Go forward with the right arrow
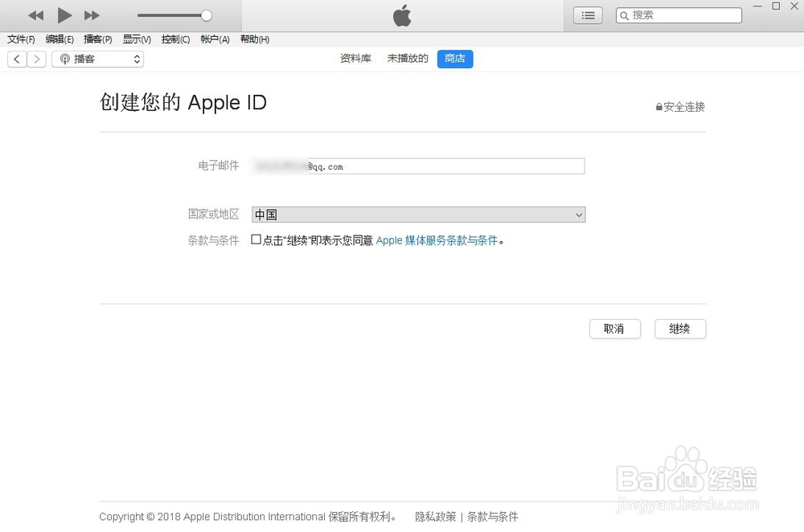 tap(36, 59)
